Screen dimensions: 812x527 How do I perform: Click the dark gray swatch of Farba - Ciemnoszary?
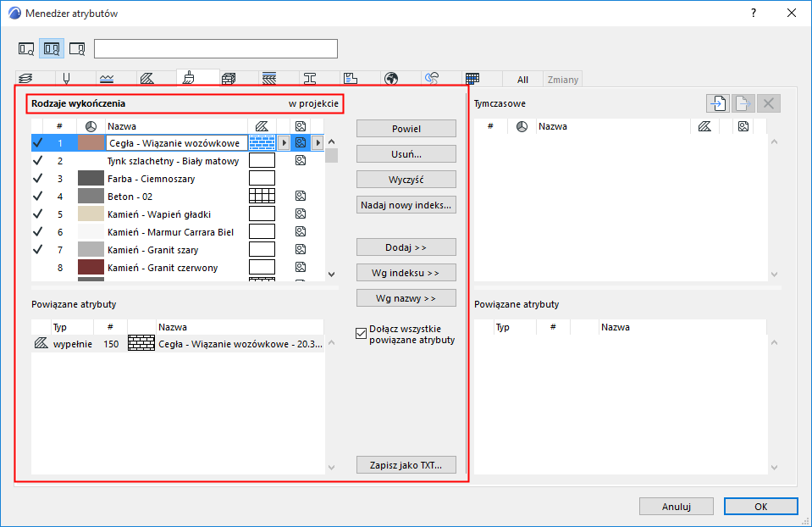91,178
